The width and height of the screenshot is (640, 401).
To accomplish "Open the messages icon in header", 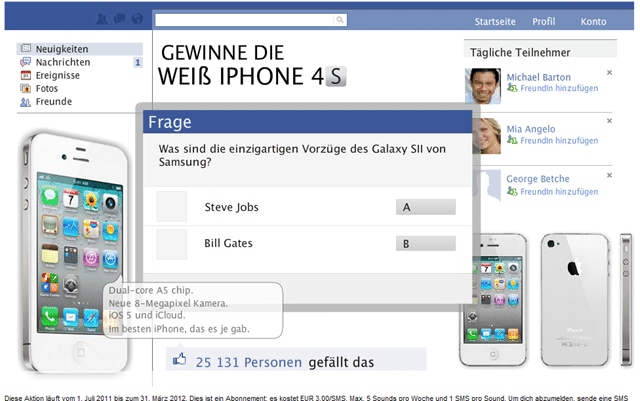I will click(x=120, y=19).
